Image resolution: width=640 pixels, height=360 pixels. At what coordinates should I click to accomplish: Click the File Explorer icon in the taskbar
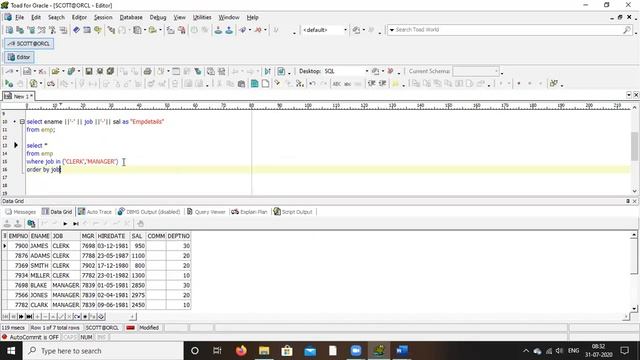click(x=264, y=351)
